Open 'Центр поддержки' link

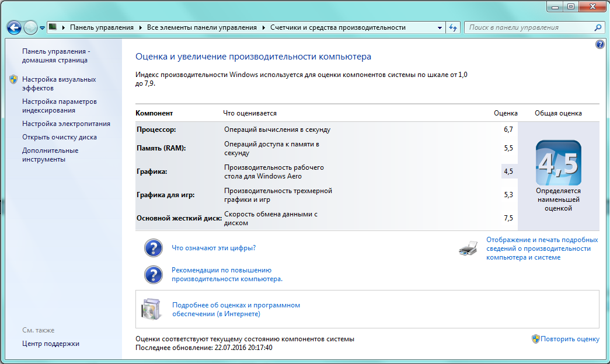point(51,344)
